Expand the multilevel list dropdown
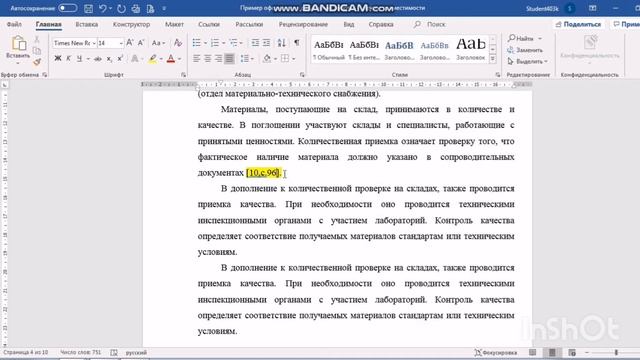 click(241, 43)
